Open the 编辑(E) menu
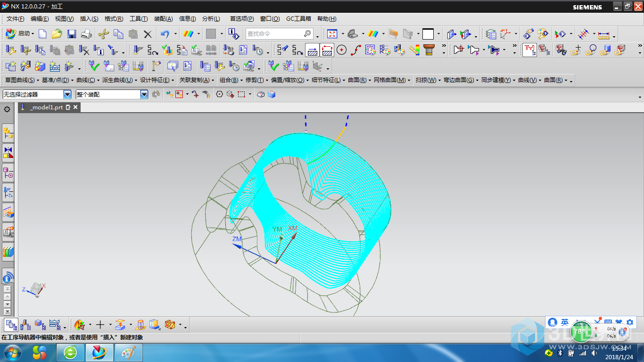Screen dimensions: 644x362 tap(40, 19)
